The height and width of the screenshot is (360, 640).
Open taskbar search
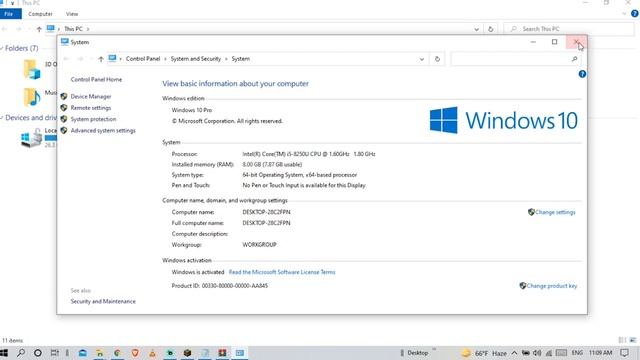pos(20,353)
